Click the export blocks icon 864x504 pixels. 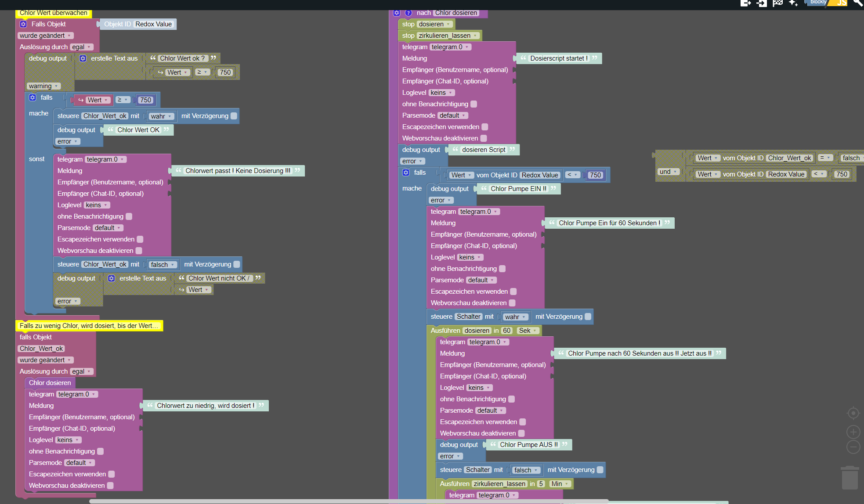745,3
